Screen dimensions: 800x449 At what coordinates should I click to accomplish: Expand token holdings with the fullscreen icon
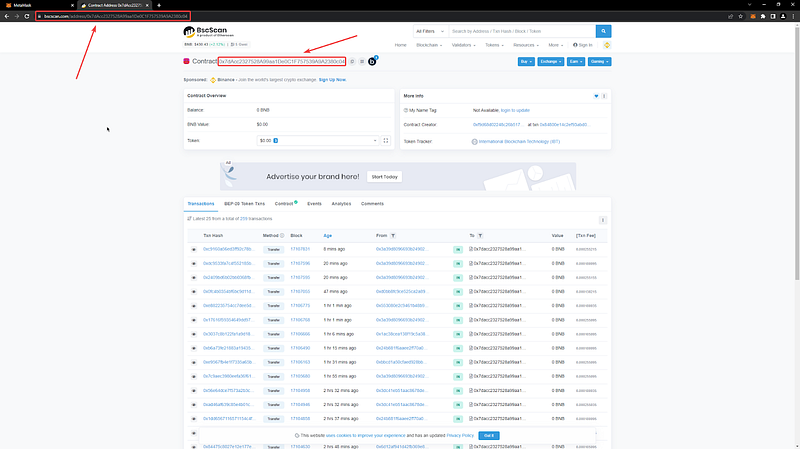(x=386, y=140)
